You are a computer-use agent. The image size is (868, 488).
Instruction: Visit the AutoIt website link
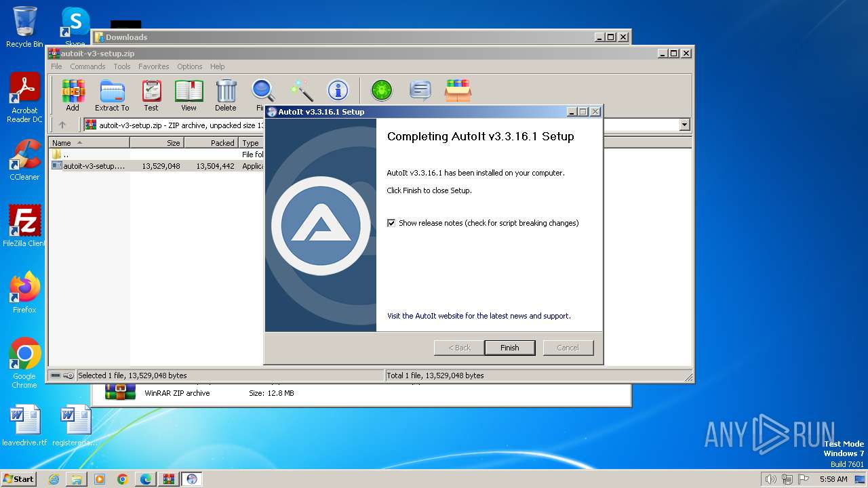click(479, 316)
